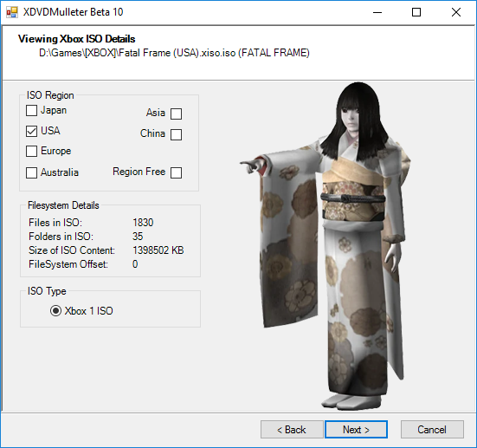Click the Filesystem Details group label
The height and width of the screenshot is (448, 477).
pos(63,205)
